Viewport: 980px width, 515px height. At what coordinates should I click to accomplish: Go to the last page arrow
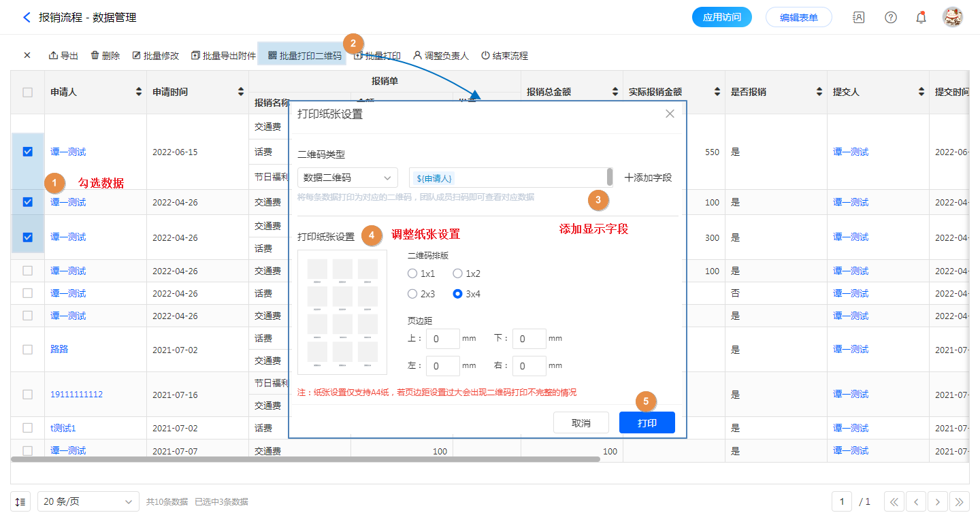(x=960, y=501)
